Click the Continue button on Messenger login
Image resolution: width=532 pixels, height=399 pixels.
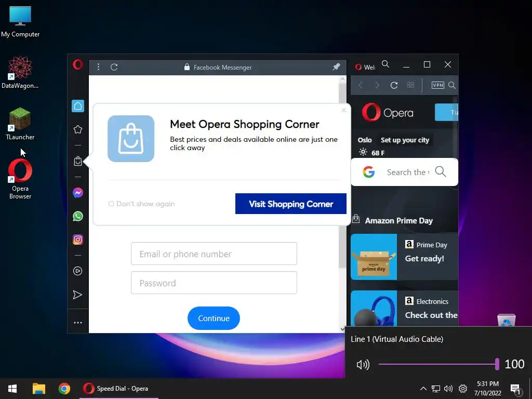[x=214, y=318]
